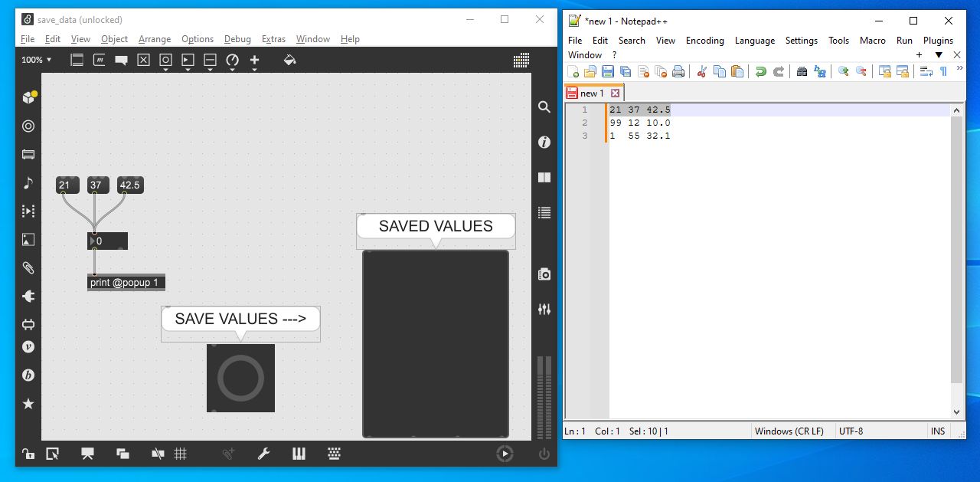
Task: Click the Cut scissors icon in Notepad++
Action: [x=701, y=71]
